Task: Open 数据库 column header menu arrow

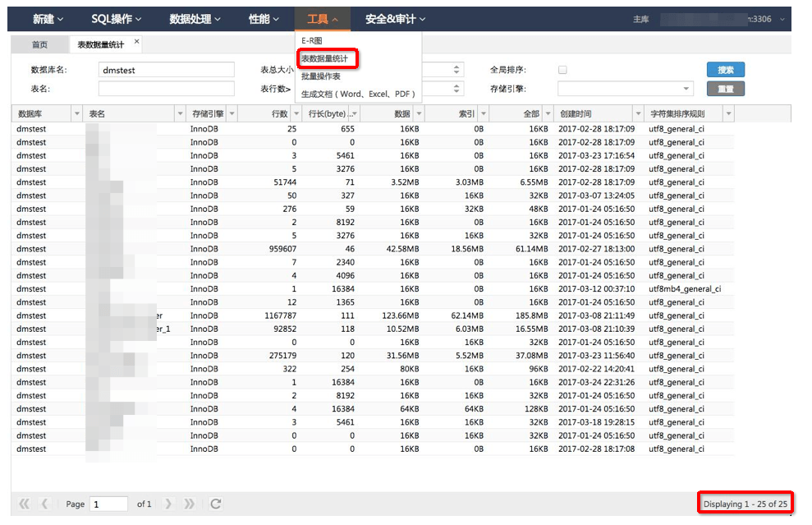Action: [77, 113]
